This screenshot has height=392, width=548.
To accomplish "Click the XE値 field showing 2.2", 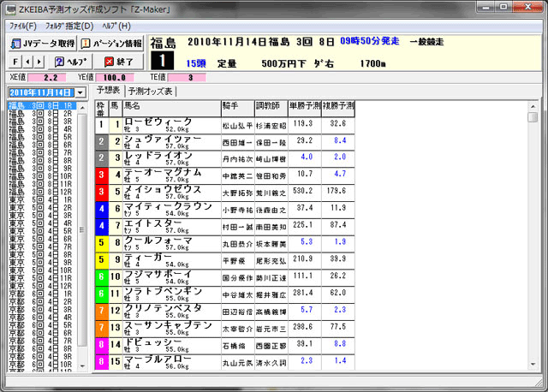I will tap(48, 78).
